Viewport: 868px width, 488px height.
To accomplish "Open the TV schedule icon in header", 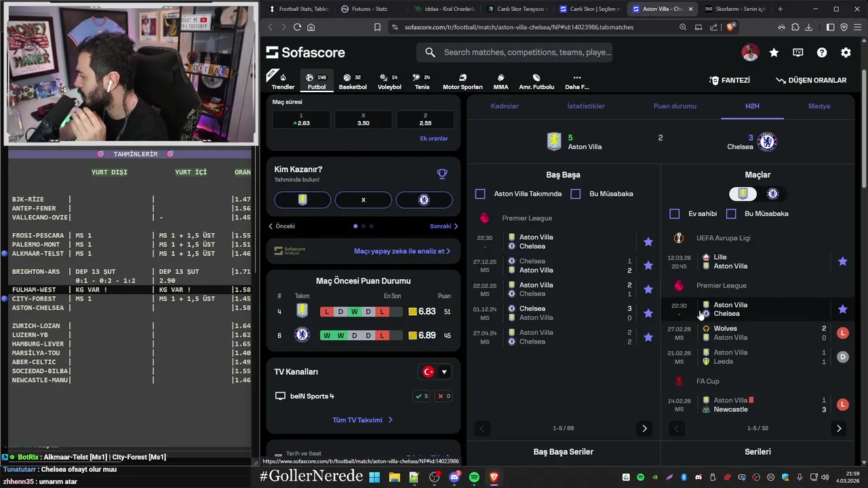I will pyautogui.click(x=798, y=52).
